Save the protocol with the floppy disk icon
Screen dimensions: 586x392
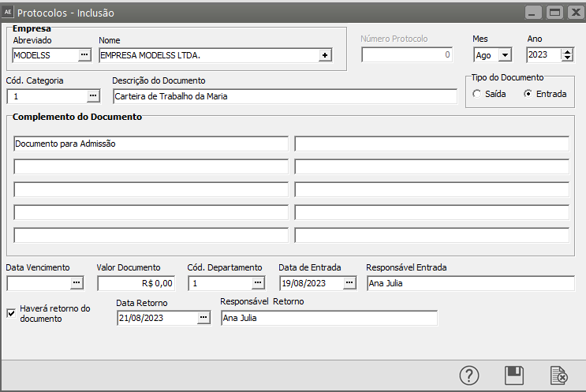point(514,375)
